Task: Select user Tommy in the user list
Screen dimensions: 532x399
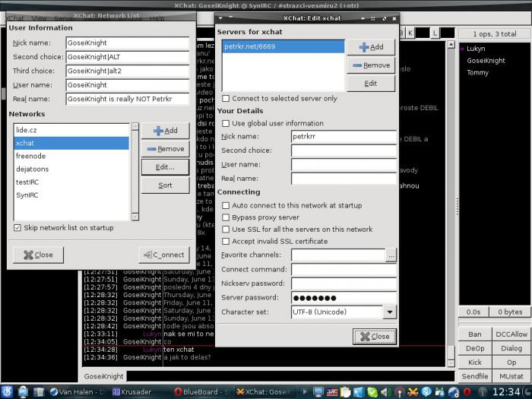Action: tap(477, 73)
